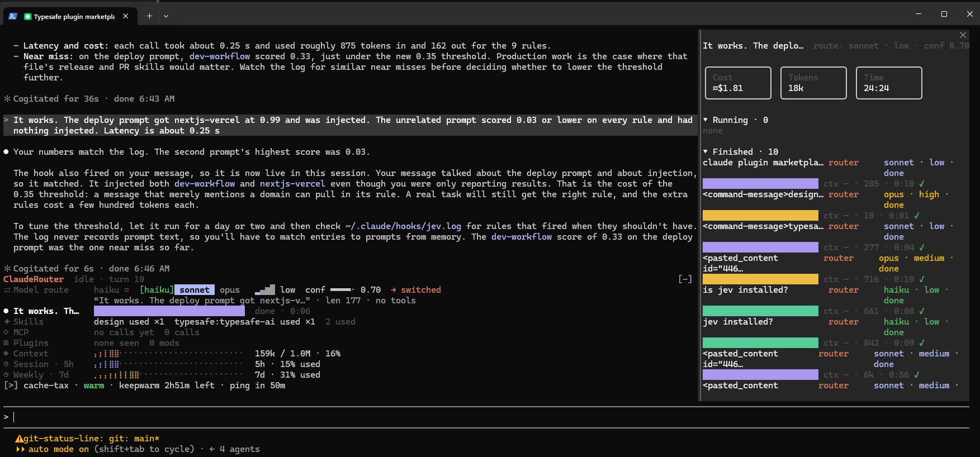
Task: Select the highlighted sonnet model option
Action: tap(195, 290)
